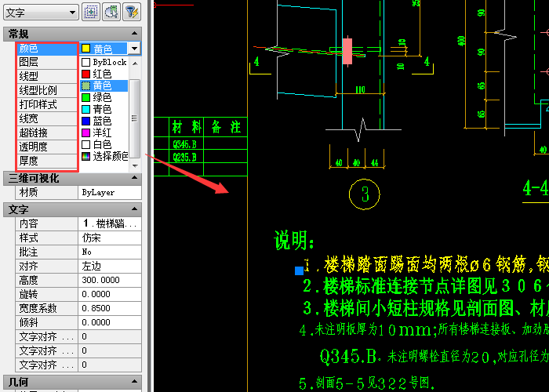
Task: Select the circled 3 detail marker
Action: (x=365, y=194)
